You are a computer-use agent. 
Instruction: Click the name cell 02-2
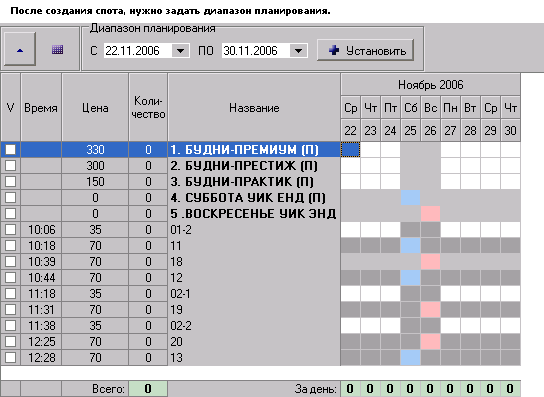coord(254,325)
